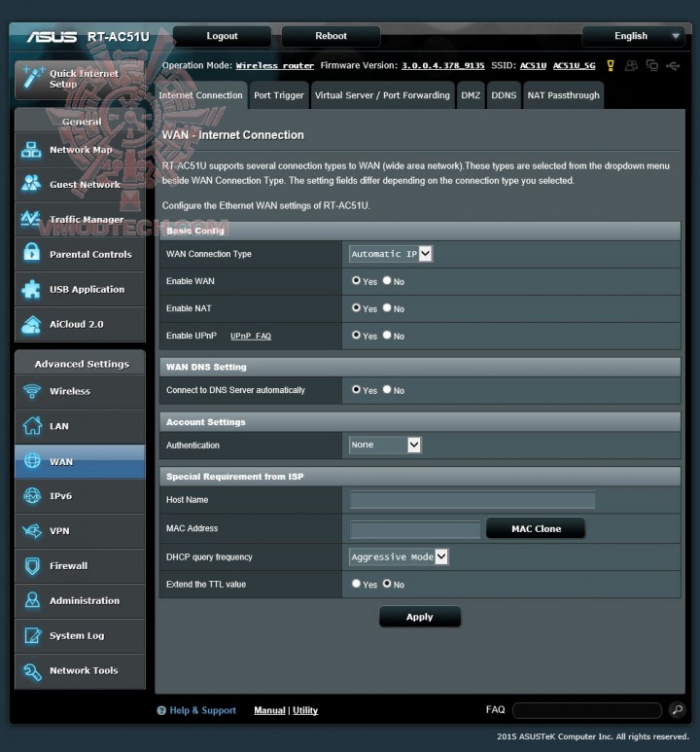Click the Apply button
Screen dimensions: 700x752
click(420, 617)
